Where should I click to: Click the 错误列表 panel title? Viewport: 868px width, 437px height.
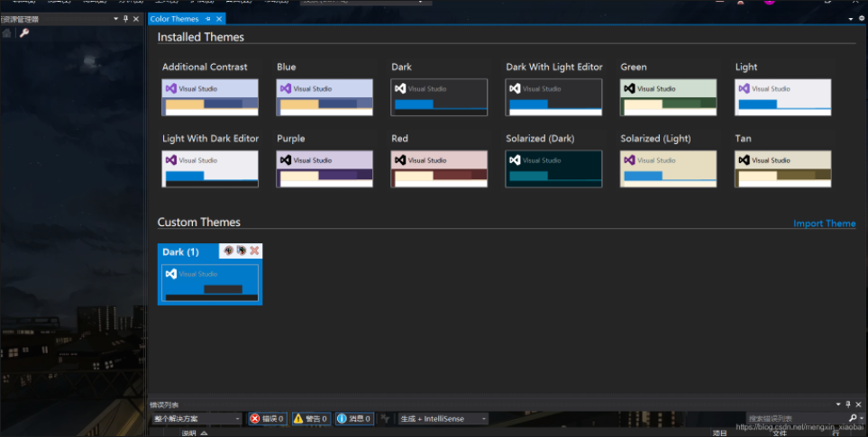(x=164, y=405)
